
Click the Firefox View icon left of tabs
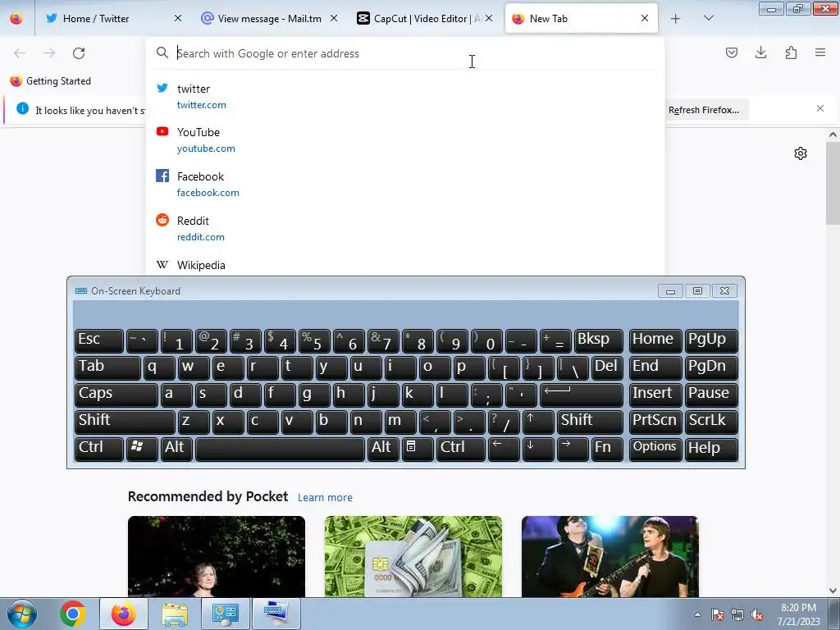pyautogui.click(x=16, y=18)
